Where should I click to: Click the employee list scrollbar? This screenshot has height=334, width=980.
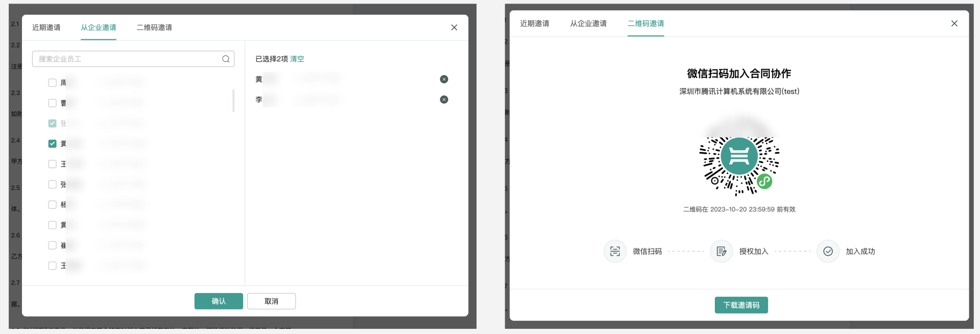coord(234,101)
